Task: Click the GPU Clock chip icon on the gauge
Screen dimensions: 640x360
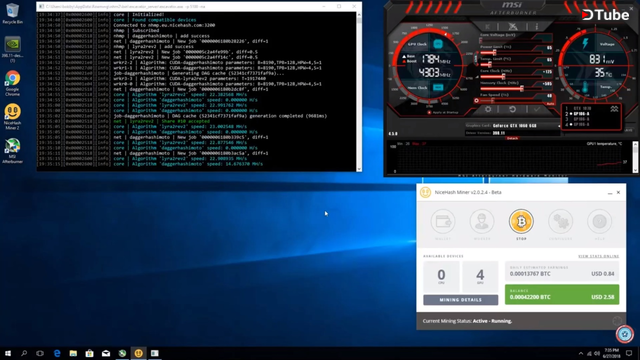Action: 438,44
